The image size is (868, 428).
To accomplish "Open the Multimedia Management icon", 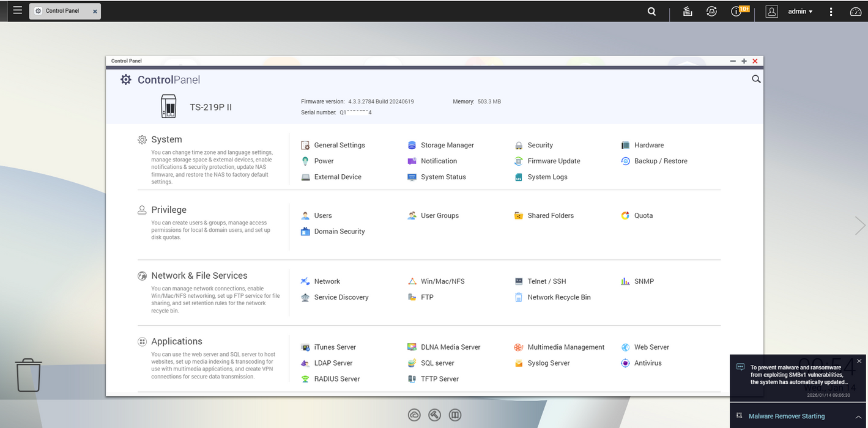I will tap(519, 347).
